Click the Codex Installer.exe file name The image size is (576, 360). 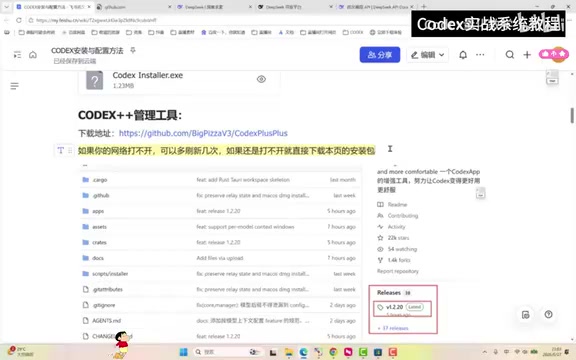pyautogui.click(x=148, y=75)
